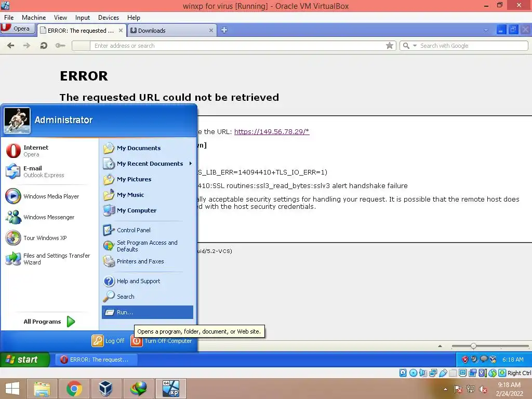Click Run... in the Start menu
The height and width of the screenshot is (399, 532).
pos(147,312)
